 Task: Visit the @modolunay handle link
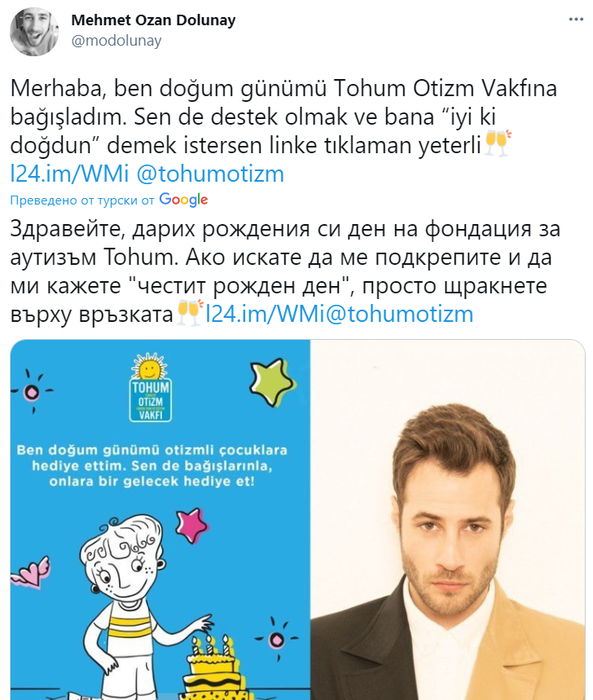click(x=116, y=41)
